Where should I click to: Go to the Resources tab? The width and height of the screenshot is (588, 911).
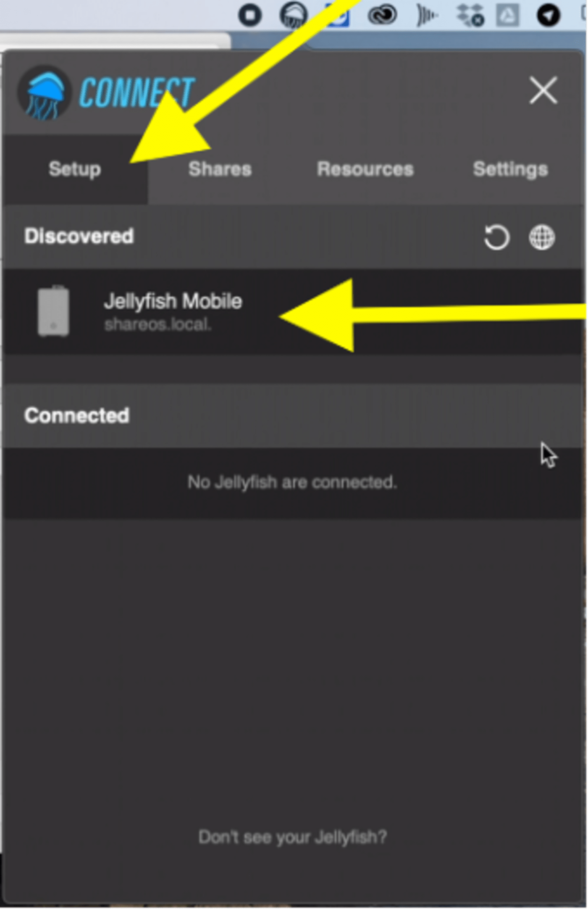365,169
